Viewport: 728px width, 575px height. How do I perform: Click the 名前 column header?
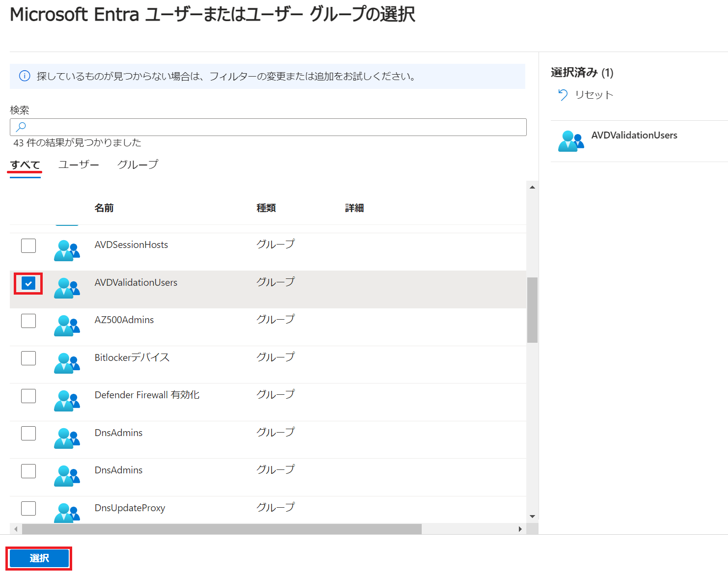click(x=104, y=208)
